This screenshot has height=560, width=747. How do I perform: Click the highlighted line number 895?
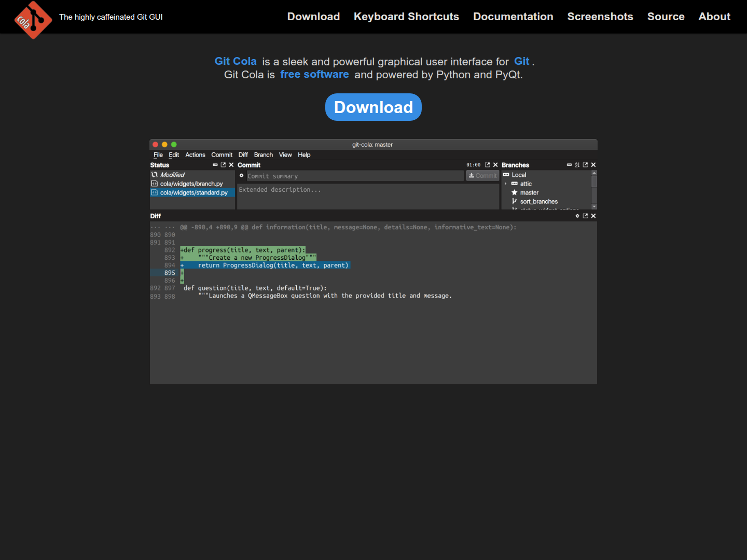pyautogui.click(x=170, y=273)
